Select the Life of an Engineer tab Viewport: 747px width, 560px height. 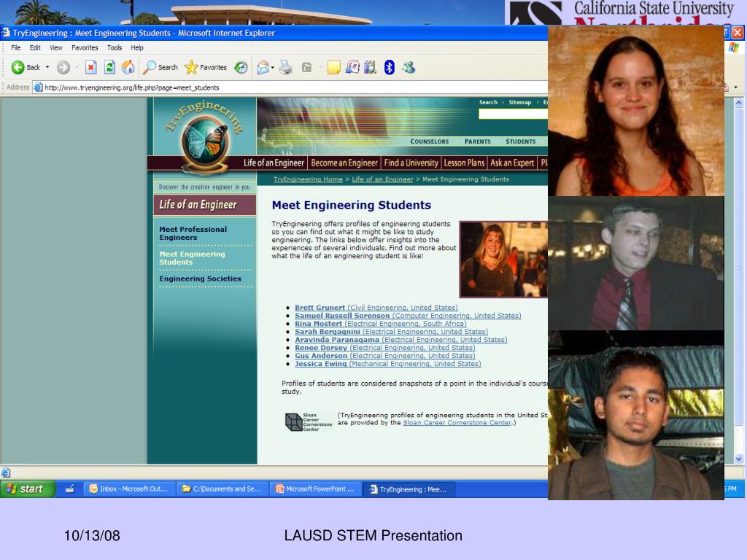point(274,163)
